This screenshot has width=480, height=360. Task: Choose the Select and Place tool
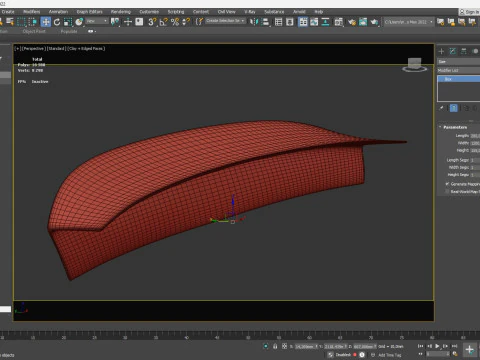[x=79, y=22]
